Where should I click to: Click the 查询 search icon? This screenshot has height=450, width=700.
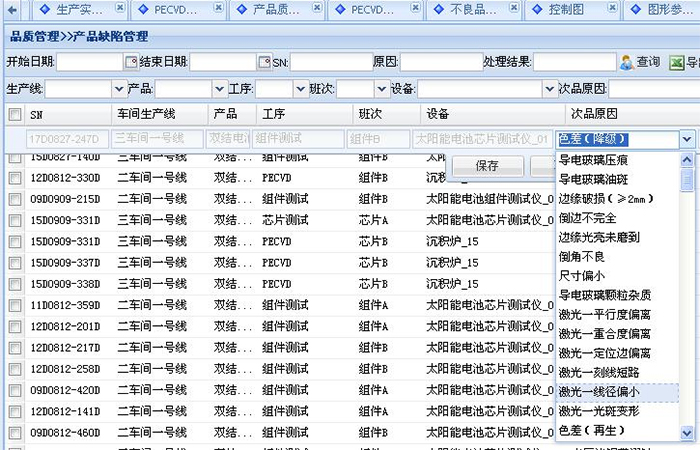(x=626, y=62)
